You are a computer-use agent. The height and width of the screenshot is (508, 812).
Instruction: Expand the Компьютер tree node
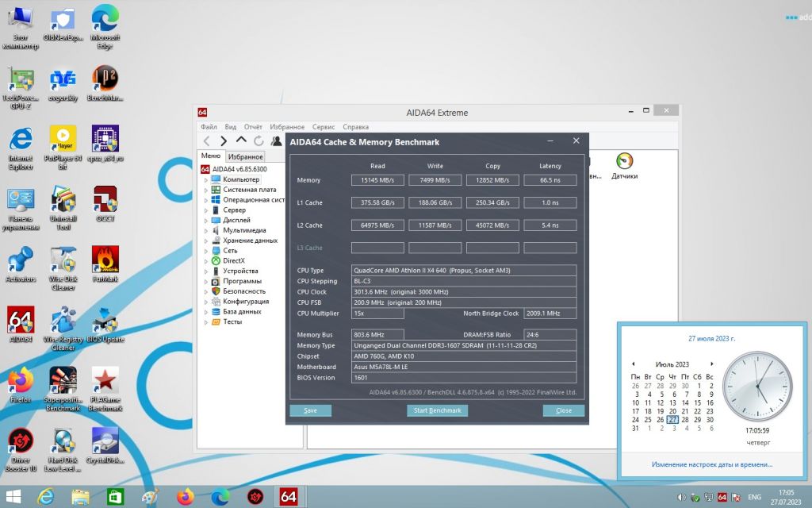[205, 180]
